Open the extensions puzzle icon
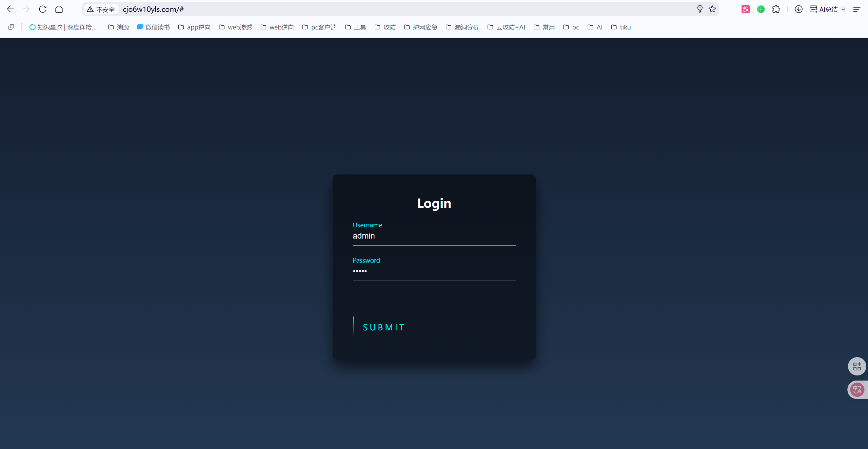Viewport: 868px width, 449px height. pyautogui.click(x=776, y=9)
